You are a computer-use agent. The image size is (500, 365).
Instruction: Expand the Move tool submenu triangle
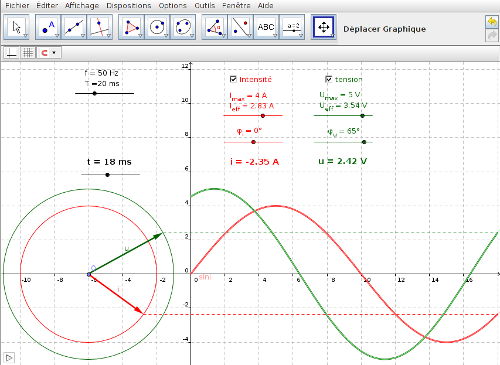(x=26, y=36)
